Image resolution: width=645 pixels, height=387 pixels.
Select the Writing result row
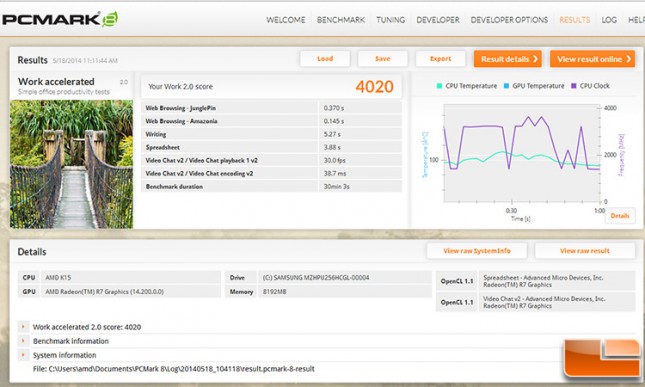[x=271, y=134]
